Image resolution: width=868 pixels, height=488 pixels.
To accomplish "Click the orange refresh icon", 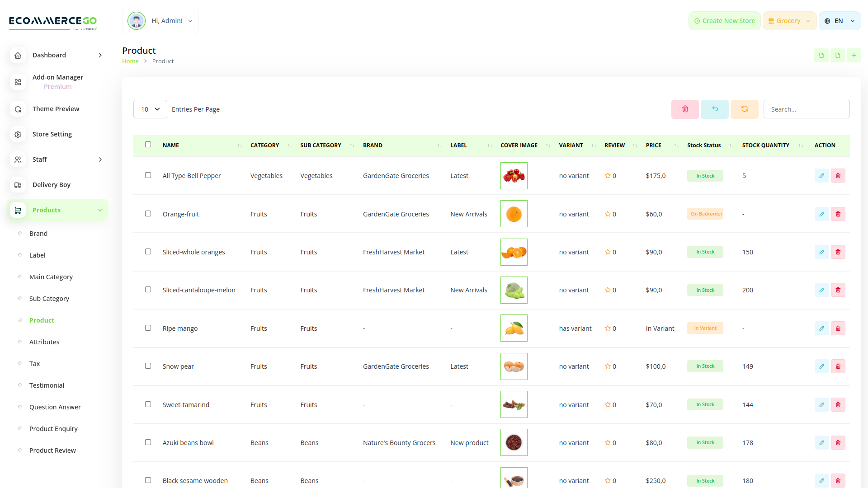I will pyautogui.click(x=744, y=109).
